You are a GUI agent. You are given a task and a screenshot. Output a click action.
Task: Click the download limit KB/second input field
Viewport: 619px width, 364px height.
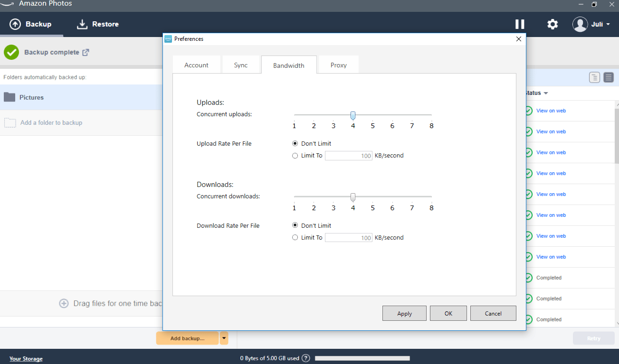(x=349, y=238)
